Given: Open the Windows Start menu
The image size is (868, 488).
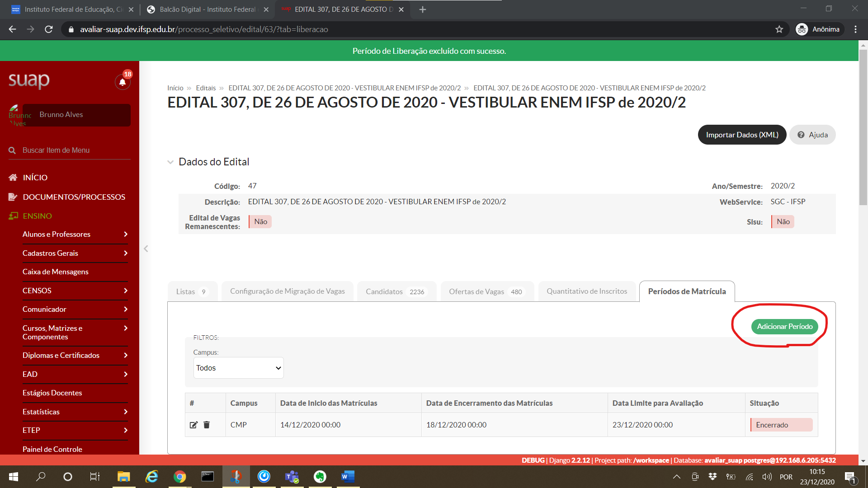Looking at the screenshot, I should tap(14, 477).
